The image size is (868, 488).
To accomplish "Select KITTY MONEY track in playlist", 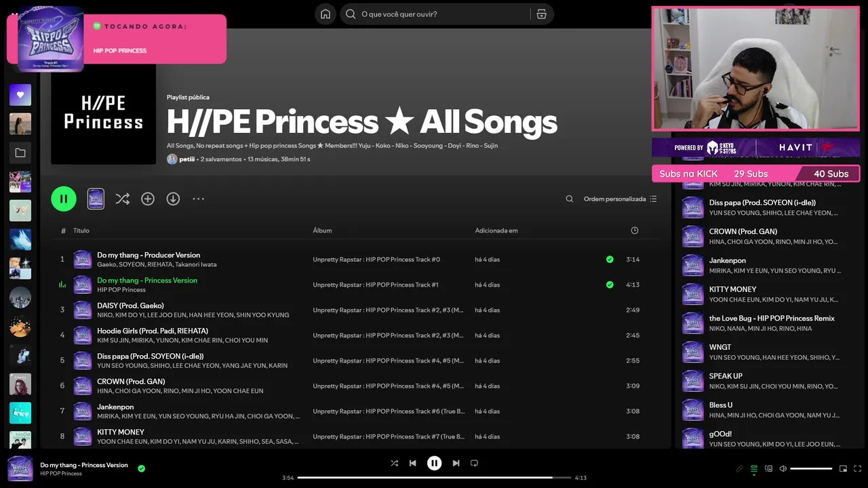I will coord(355,436).
